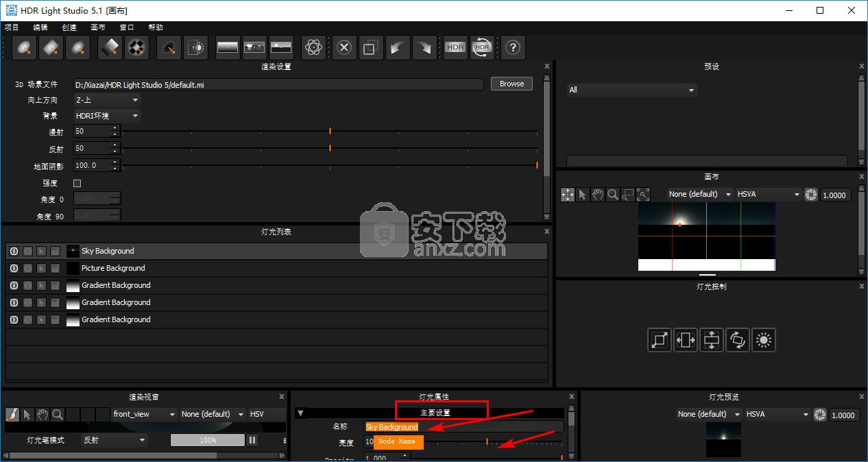Click the atom-shaped toolbar icon

tap(313, 47)
